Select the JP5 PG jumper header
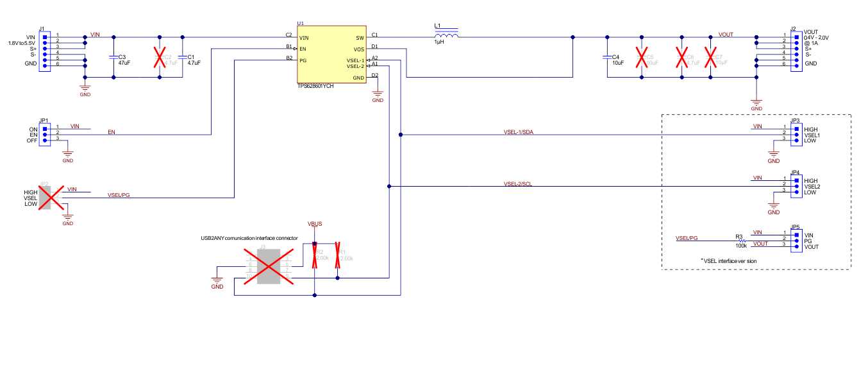 pos(796,239)
